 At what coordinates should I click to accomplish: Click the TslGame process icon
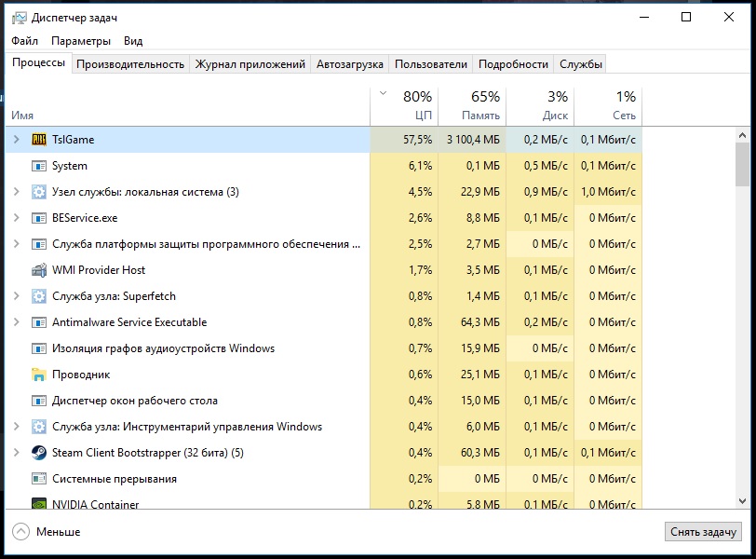[x=39, y=140]
